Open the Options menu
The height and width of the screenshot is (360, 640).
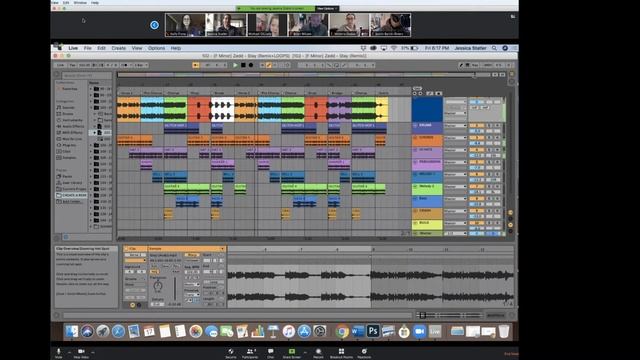pyautogui.click(x=156, y=48)
